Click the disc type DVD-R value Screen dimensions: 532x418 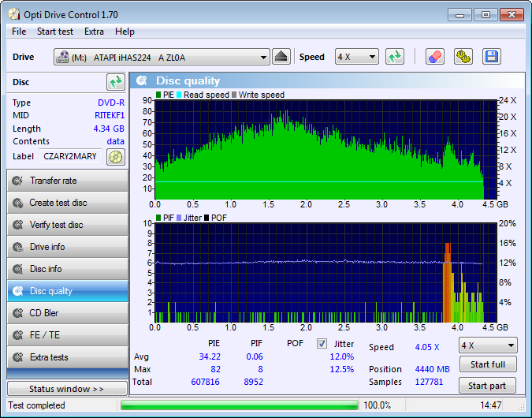pos(111,103)
